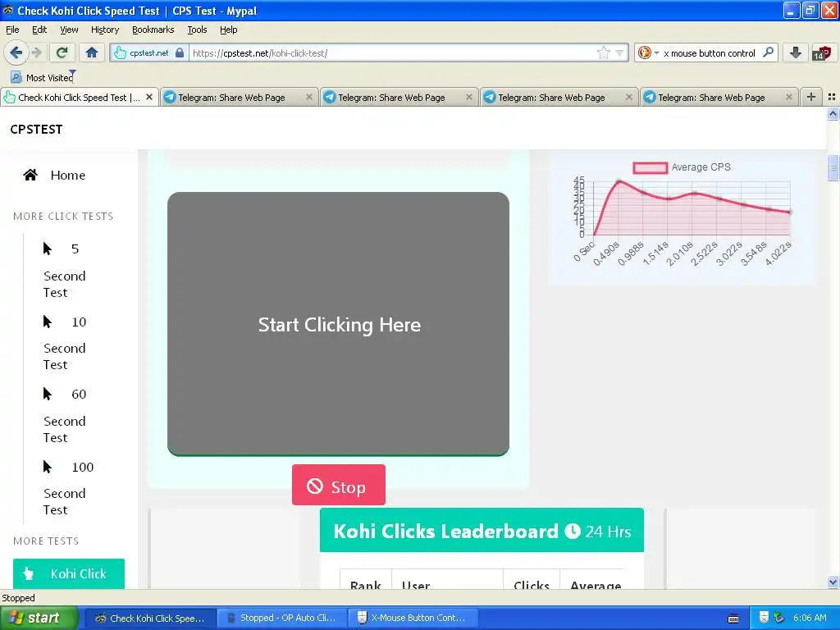Click the red Stop button

tap(339, 485)
